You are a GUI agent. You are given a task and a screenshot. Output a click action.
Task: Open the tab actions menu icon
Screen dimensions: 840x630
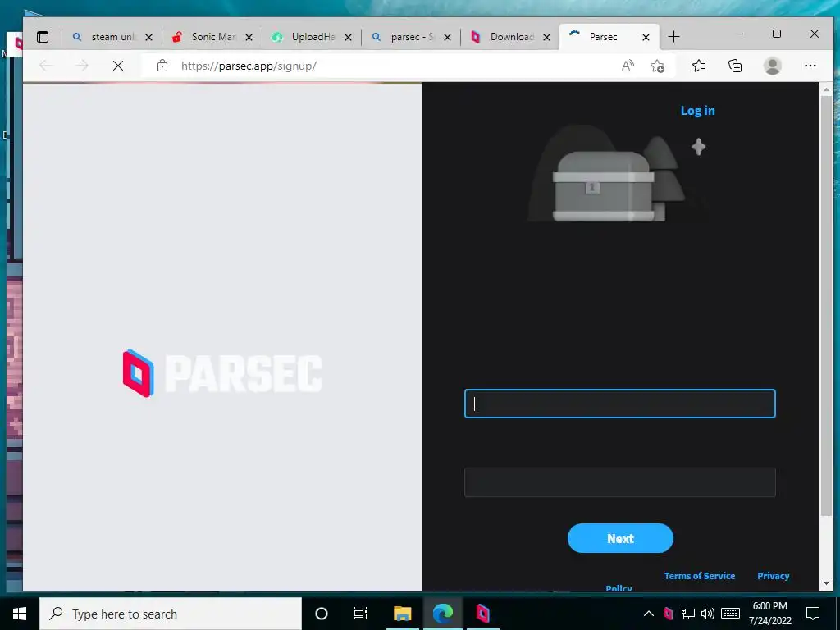[43, 37]
